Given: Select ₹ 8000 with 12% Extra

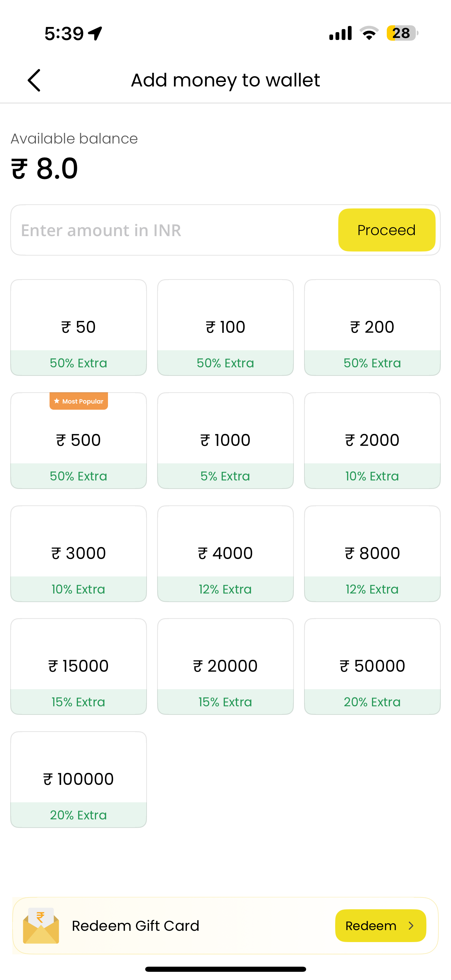Looking at the screenshot, I should pyautogui.click(x=372, y=554).
